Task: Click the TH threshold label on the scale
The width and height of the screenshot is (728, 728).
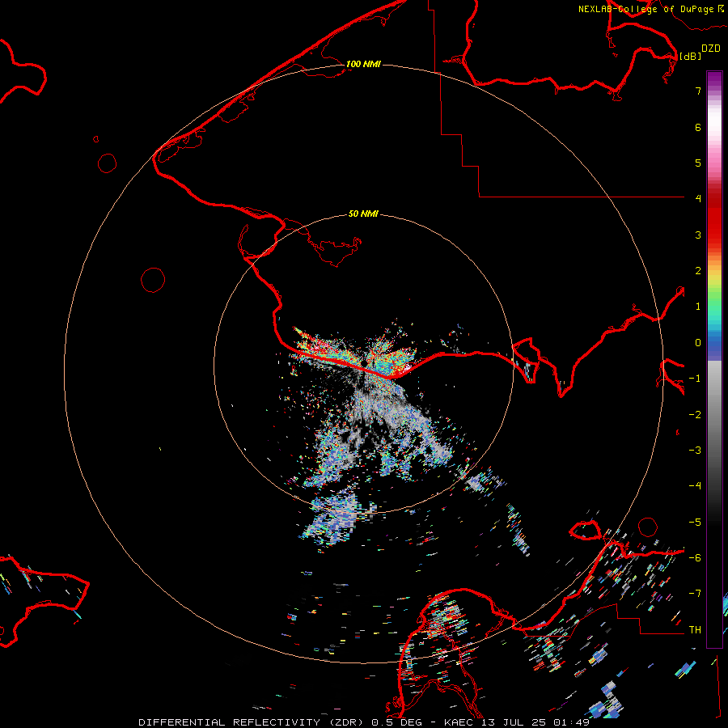Action: pos(695,630)
